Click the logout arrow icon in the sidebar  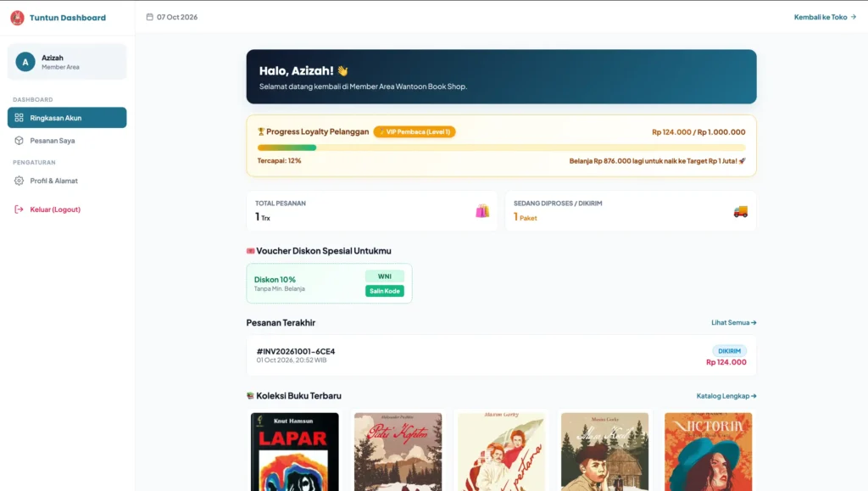tap(19, 209)
